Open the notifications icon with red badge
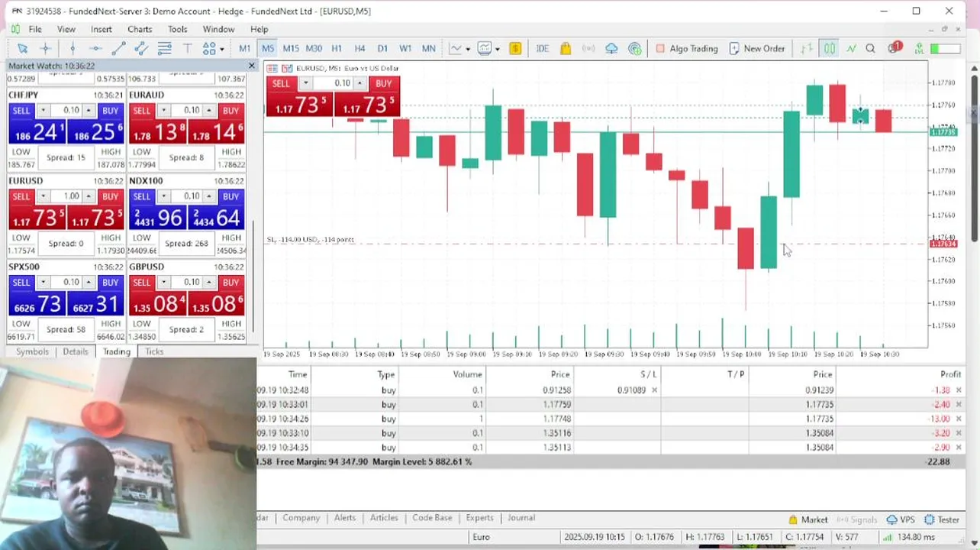980x550 pixels. [x=895, y=48]
